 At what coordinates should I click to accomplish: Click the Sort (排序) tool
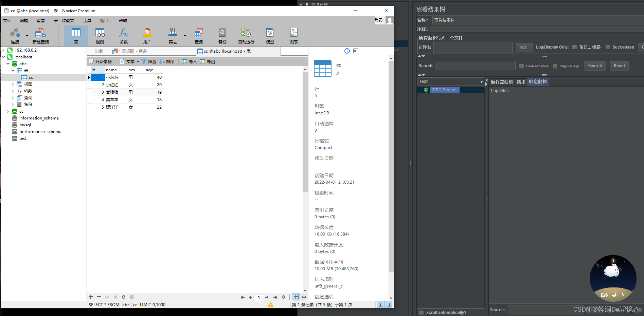(x=167, y=61)
